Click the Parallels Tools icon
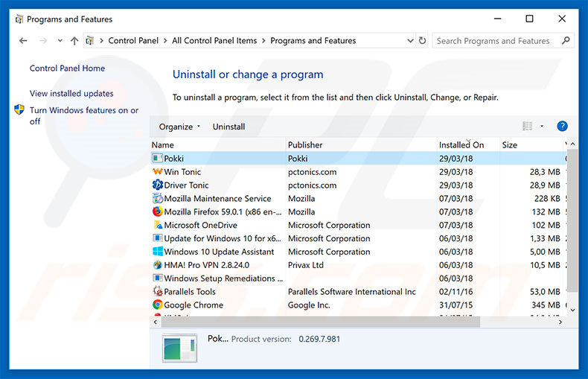This screenshot has width=588, height=379. coord(157,292)
